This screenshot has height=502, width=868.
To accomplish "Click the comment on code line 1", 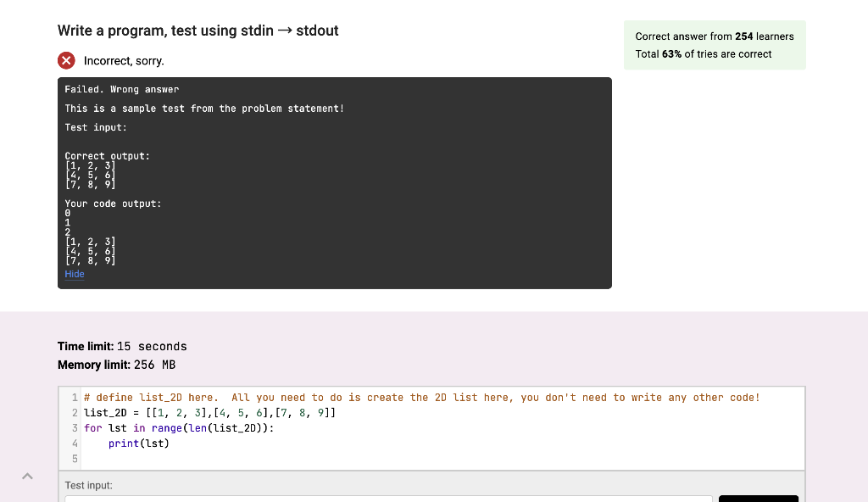I will (x=422, y=398).
